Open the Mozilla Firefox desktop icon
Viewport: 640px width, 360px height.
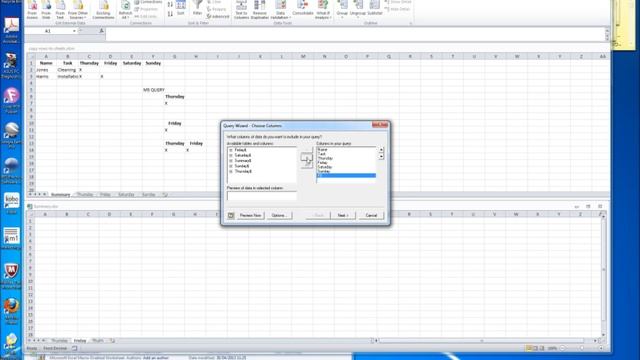[11, 311]
